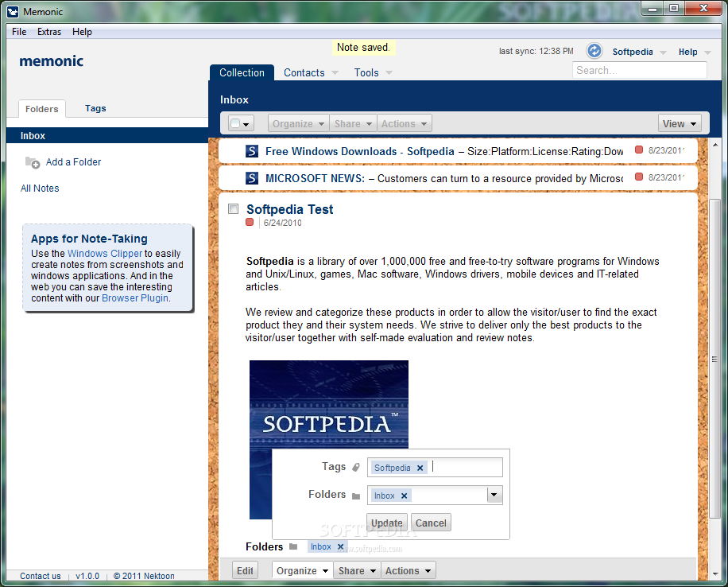Open the top Share dropdown
728x587 pixels.
353,123
